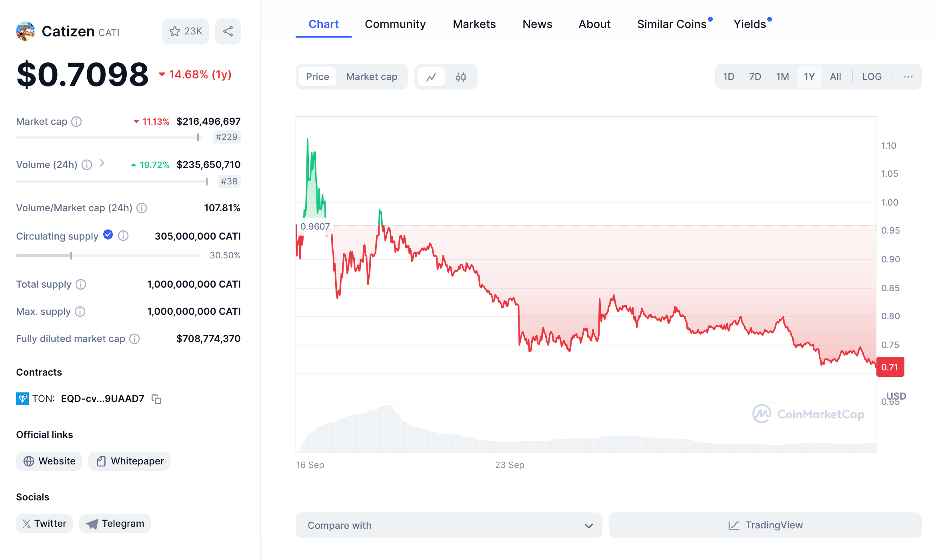Click the $708,774,370 diluted cap value

coord(208,339)
